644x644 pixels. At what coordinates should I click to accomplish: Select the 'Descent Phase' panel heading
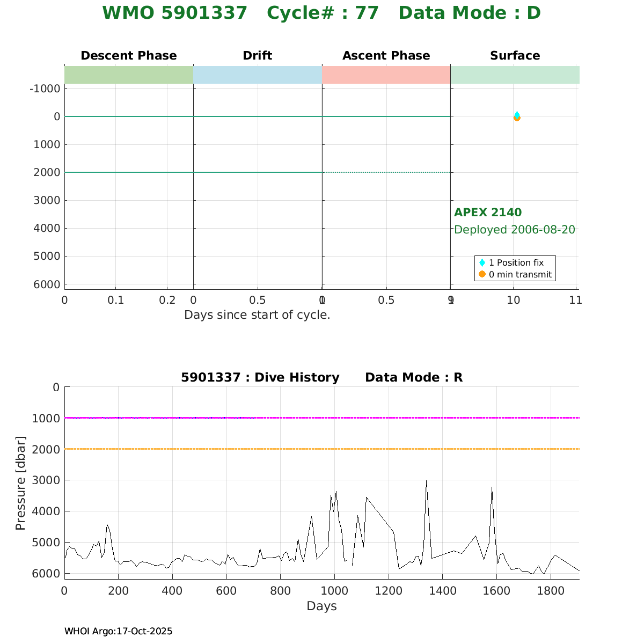pyautogui.click(x=129, y=56)
